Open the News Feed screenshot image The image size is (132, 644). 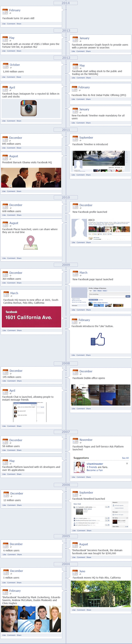coord(101,514)
